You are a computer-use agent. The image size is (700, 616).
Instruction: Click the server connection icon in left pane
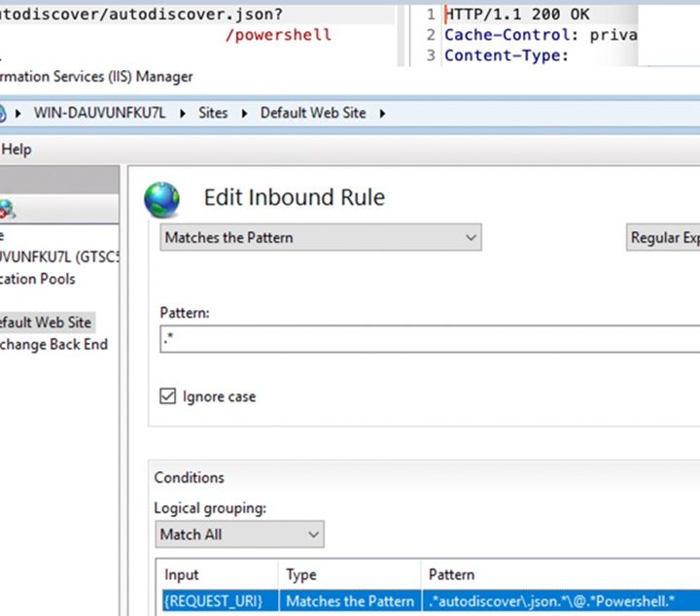pyautogui.click(x=7, y=209)
